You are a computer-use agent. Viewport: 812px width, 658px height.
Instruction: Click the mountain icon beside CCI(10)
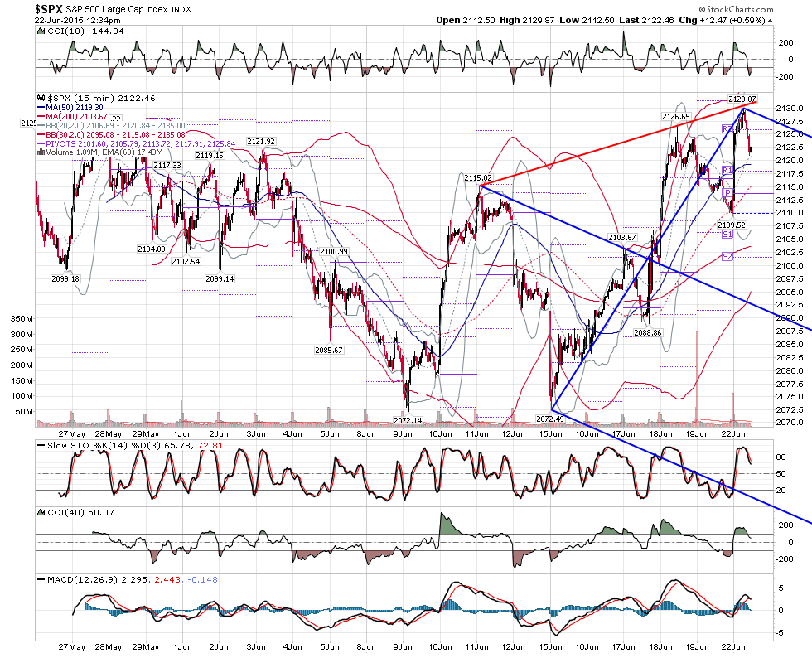click(x=41, y=31)
